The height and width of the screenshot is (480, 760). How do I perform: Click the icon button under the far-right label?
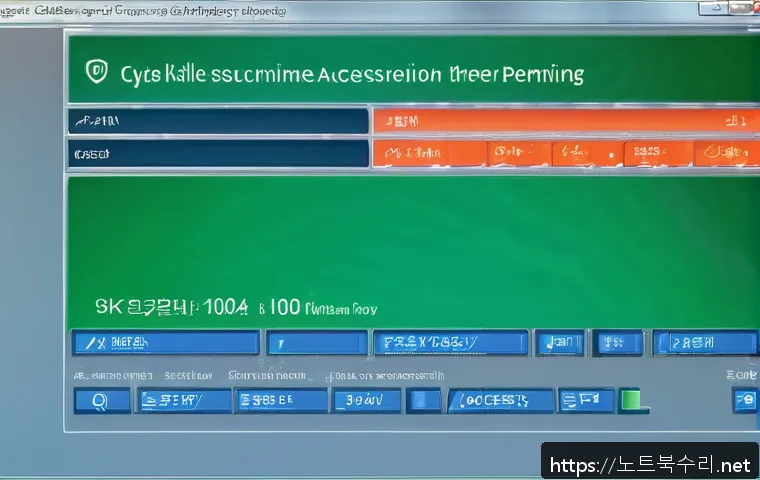point(745,401)
